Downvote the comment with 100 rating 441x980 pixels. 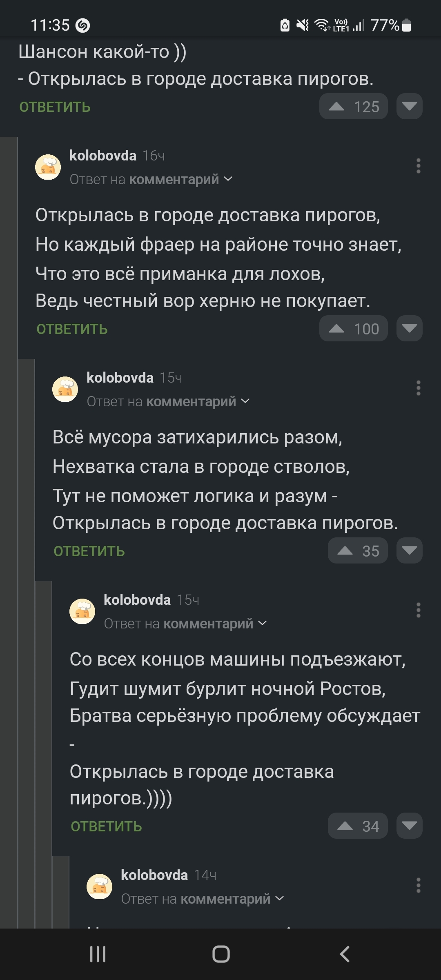(x=409, y=329)
